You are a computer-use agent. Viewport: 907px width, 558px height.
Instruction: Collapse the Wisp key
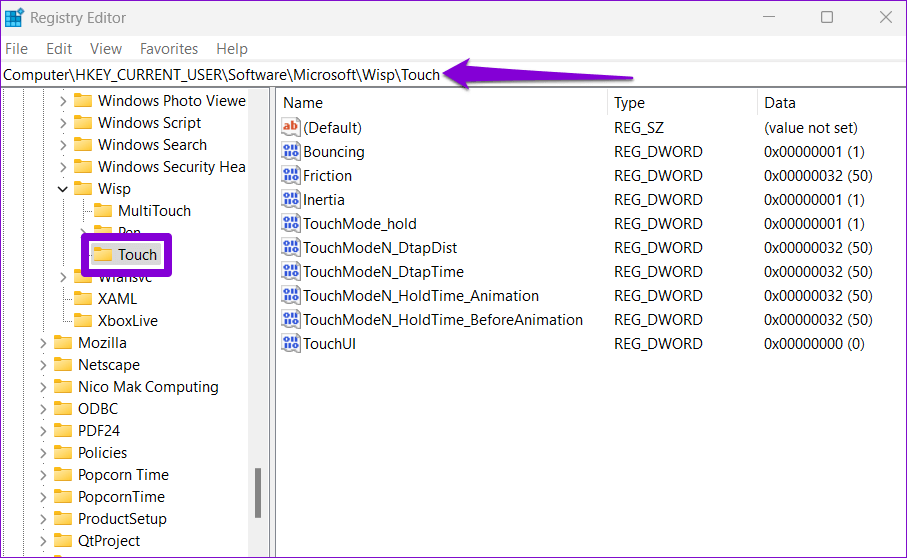tap(62, 189)
